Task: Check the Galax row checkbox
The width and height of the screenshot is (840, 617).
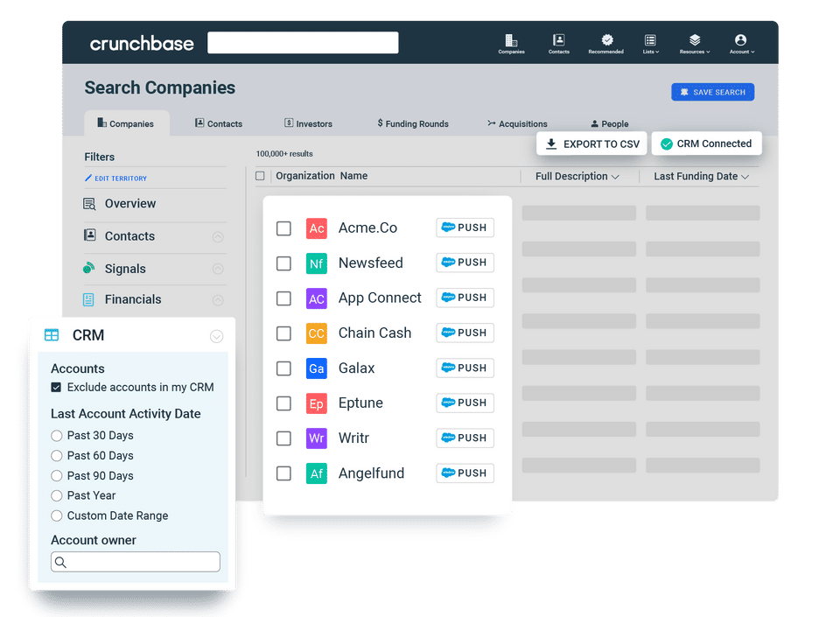Action: click(x=283, y=368)
